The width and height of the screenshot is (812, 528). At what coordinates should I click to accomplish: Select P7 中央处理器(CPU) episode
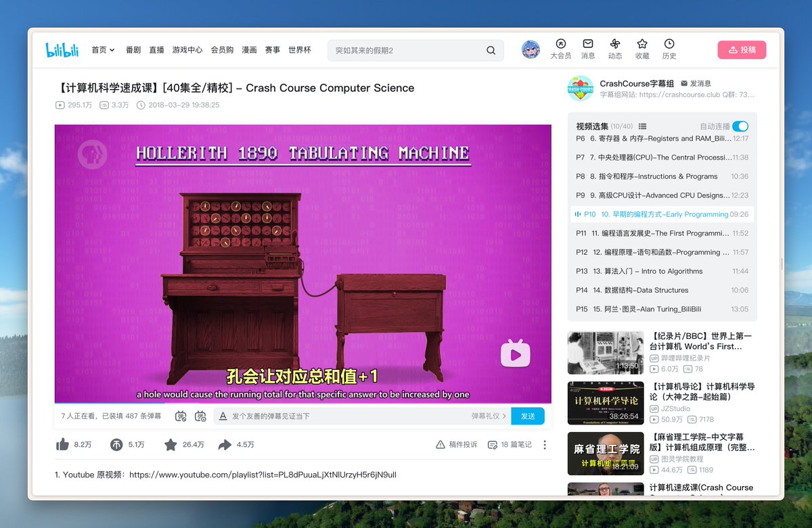coord(662,158)
